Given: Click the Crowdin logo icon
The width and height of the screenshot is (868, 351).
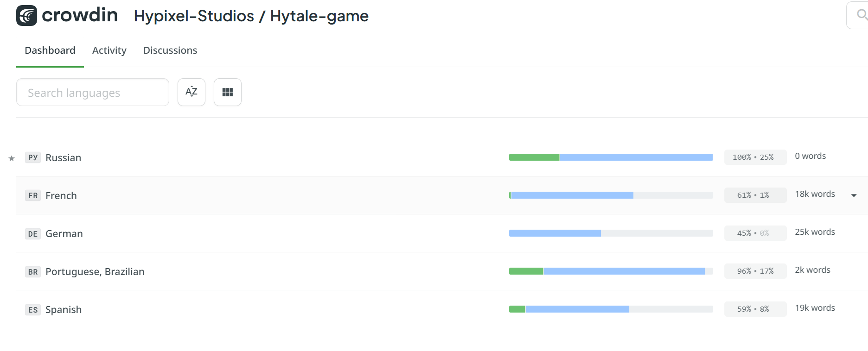Looking at the screenshot, I should [x=26, y=16].
